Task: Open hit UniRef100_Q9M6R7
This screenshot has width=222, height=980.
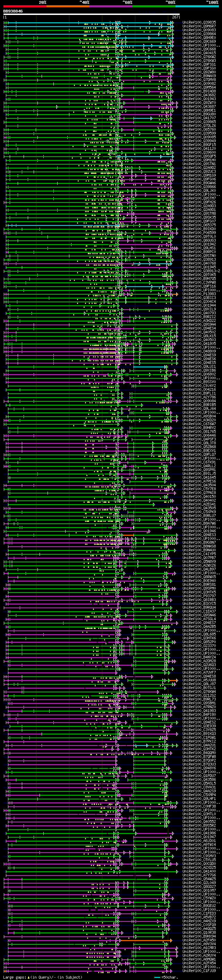Action: point(199,26)
